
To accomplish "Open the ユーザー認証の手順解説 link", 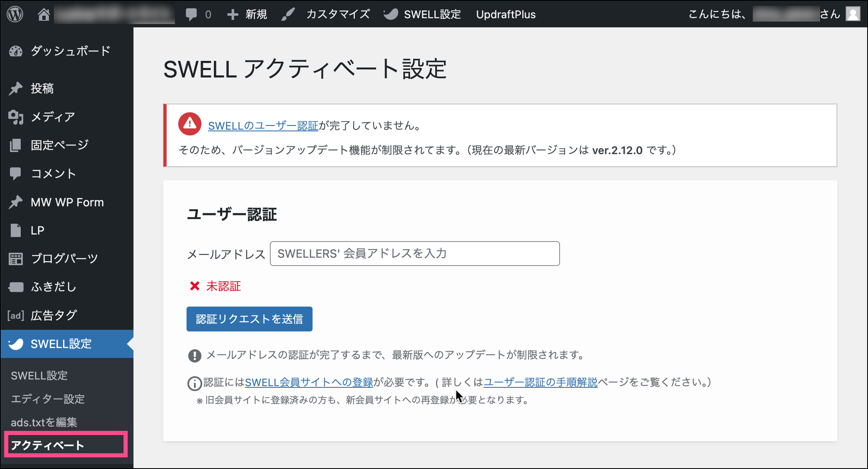I will [540, 382].
